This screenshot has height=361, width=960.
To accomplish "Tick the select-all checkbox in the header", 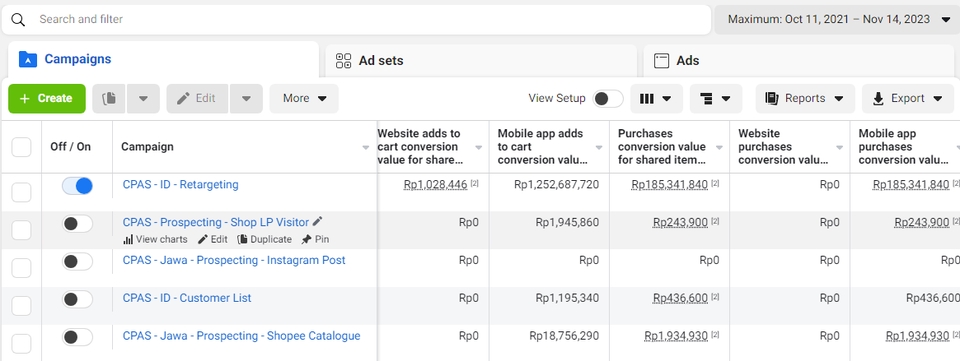I will [21, 147].
